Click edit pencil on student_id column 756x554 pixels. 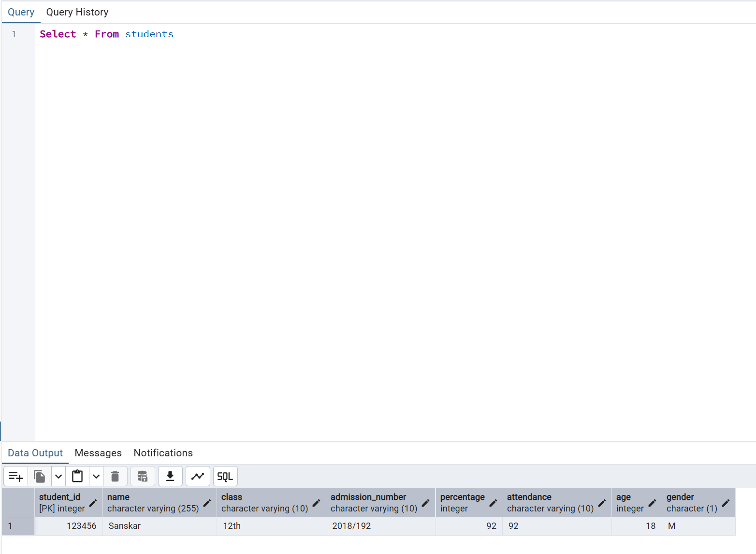coord(93,503)
